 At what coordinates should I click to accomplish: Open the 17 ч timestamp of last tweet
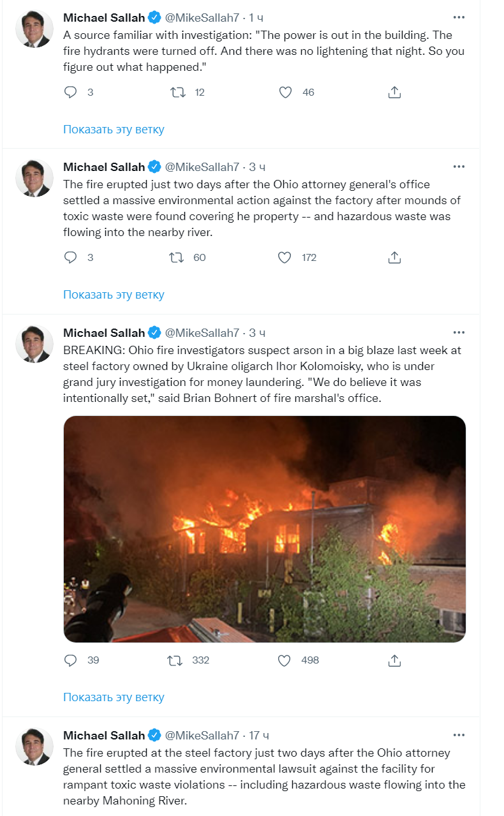[259, 736]
